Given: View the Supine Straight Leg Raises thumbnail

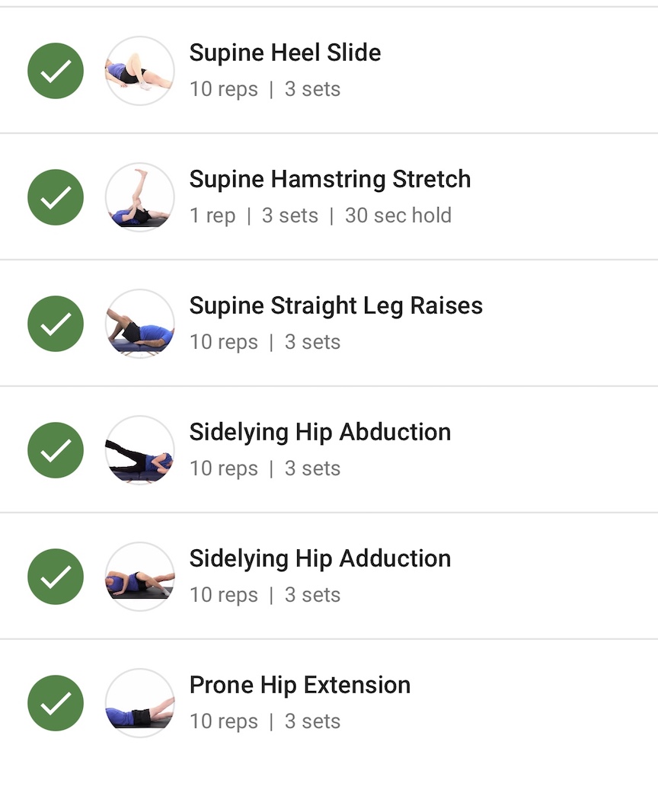Looking at the screenshot, I should click(x=140, y=324).
